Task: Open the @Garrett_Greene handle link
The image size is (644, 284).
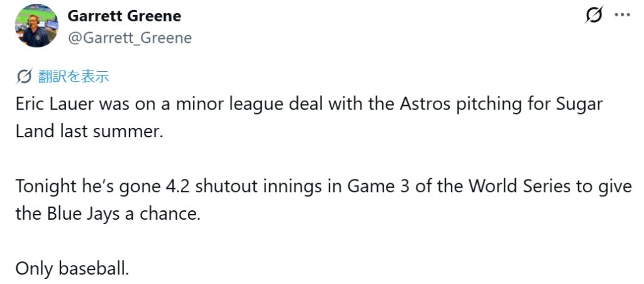Action: [x=129, y=38]
